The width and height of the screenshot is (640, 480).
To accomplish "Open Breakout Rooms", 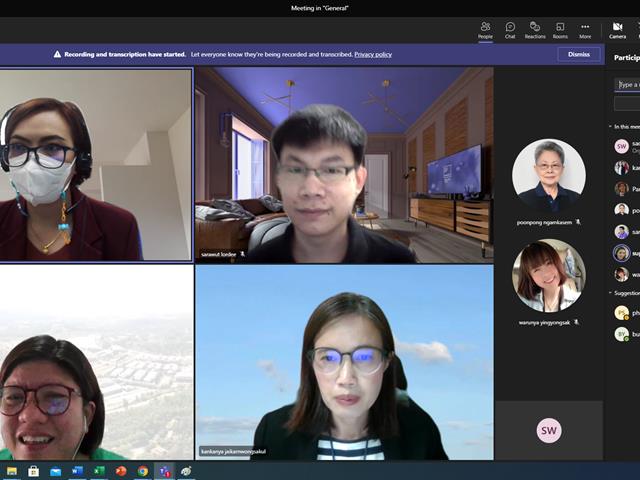I will pos(560,30).
